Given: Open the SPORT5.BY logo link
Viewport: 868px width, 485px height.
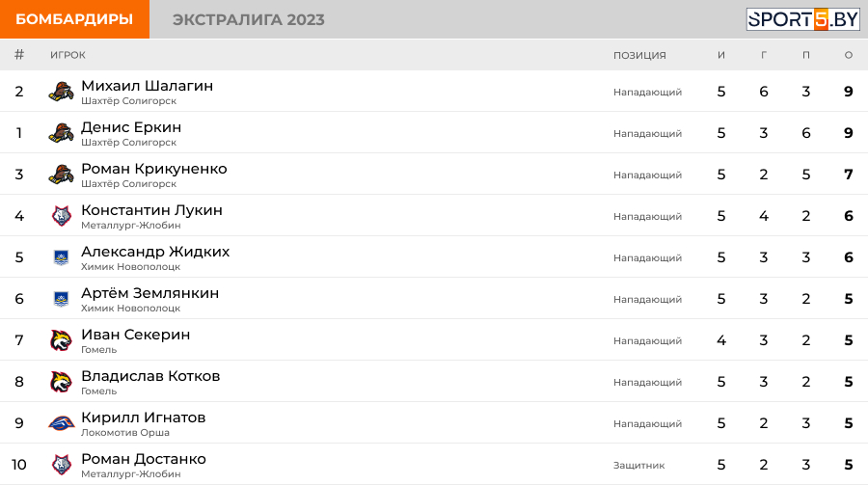Looking at the screenshot, I should click(802, 19).
